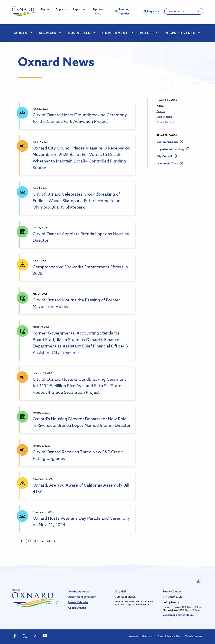Open the English language selector
Image resolution: width=215 pixels, height=644 pixels.
[x=152, y=11]
